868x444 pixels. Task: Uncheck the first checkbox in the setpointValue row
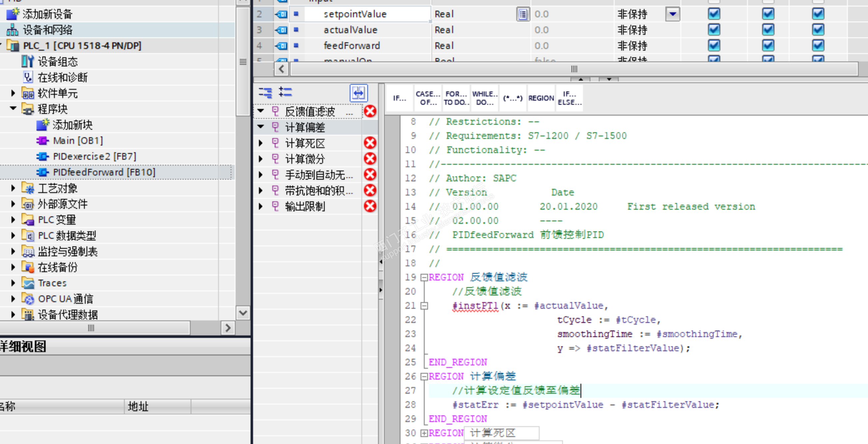[x=714, y=14]
